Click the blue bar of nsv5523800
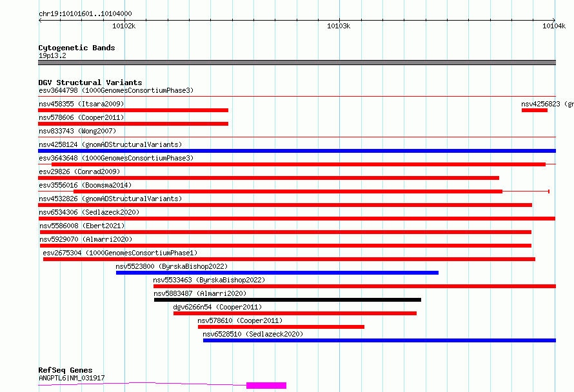574x392 pixels. pos(277,273)
